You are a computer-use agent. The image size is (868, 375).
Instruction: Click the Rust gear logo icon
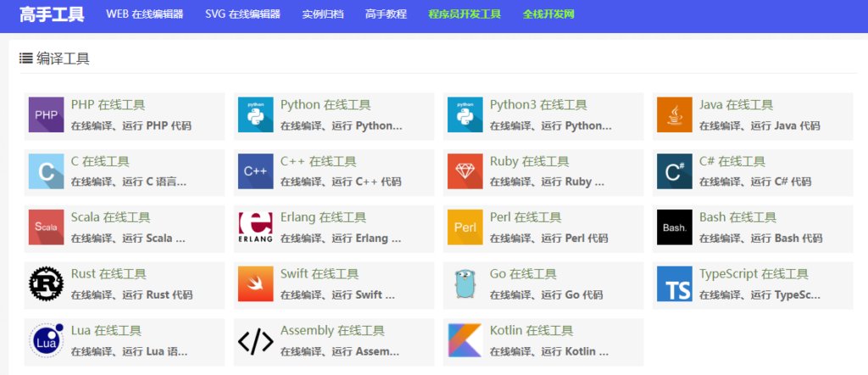click(46, 283)
